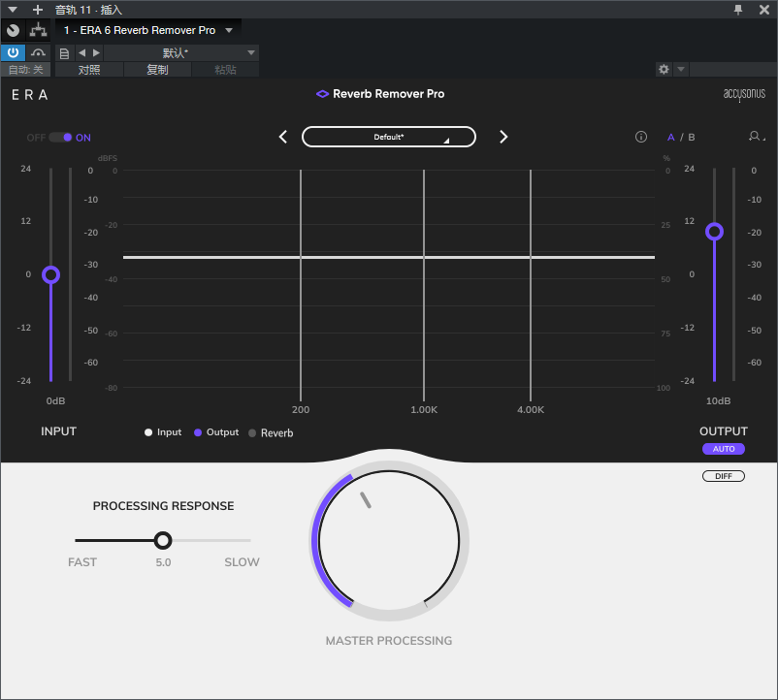Toggle the blue plugin power button
Viewport: 778px width, 700px height.
click(x=13, y=52)
